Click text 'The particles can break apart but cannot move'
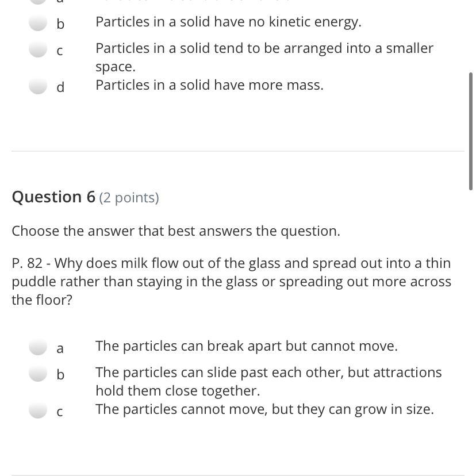The width and height of the screenshot is (476, 476). point(246,346)
